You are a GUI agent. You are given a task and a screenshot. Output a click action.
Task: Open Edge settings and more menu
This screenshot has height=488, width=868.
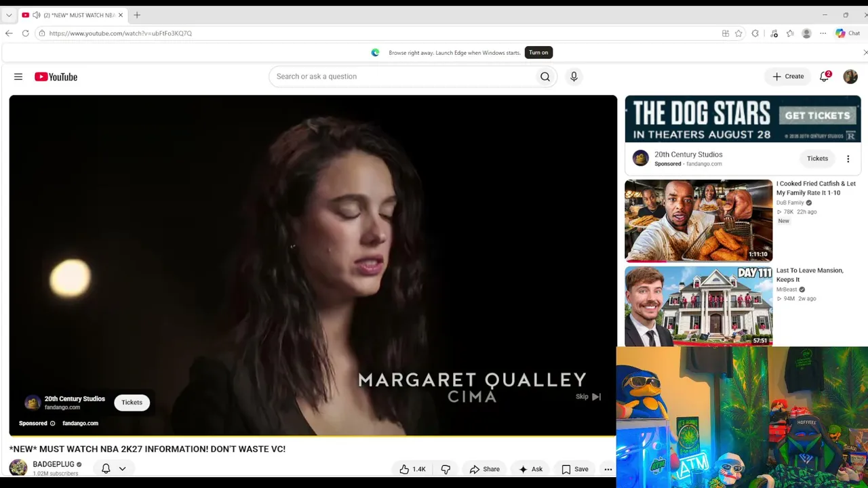[x=823, y=33]
